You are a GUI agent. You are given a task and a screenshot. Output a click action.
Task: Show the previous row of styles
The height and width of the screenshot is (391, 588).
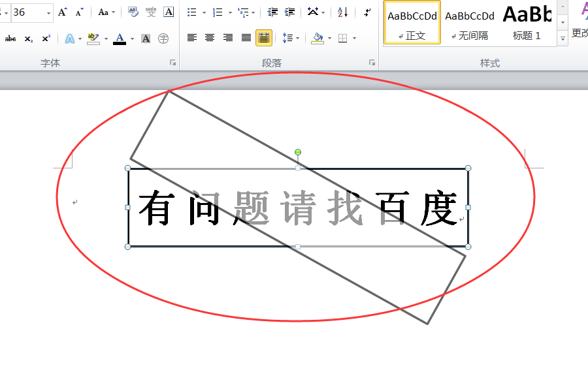point(563,7)
